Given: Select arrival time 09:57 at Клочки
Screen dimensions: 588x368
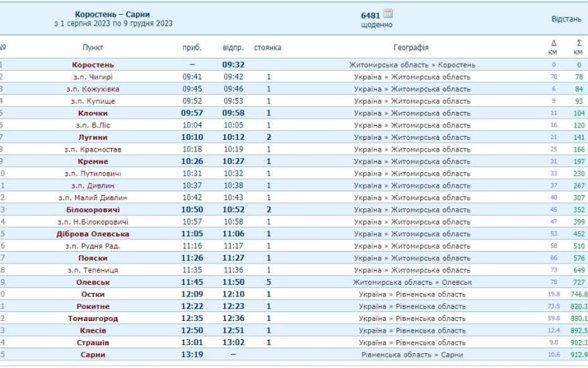Looking at the screenshot, I should (x=192, y=113).
